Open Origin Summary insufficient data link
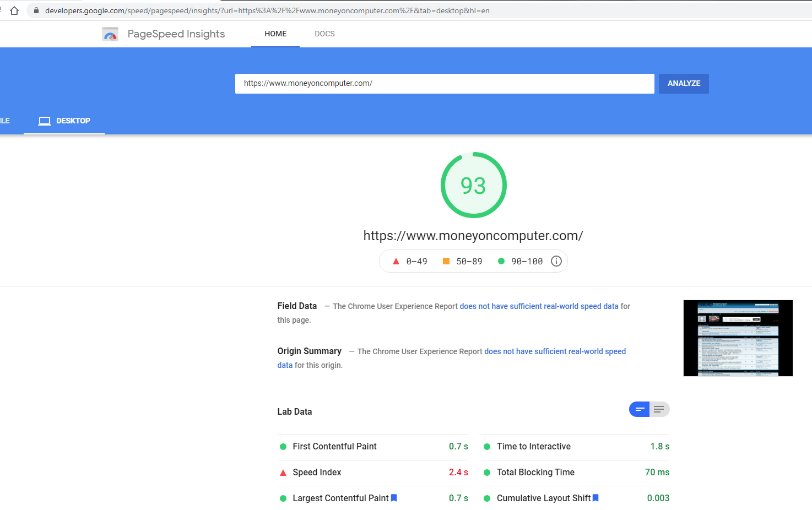812x510 pixels. pos(555,351)
